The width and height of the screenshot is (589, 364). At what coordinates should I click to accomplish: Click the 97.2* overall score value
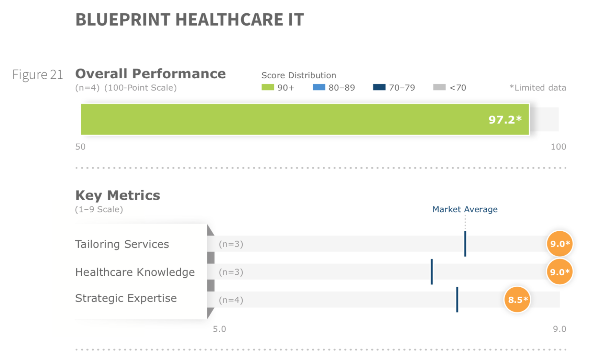click(x=505, y=120)
